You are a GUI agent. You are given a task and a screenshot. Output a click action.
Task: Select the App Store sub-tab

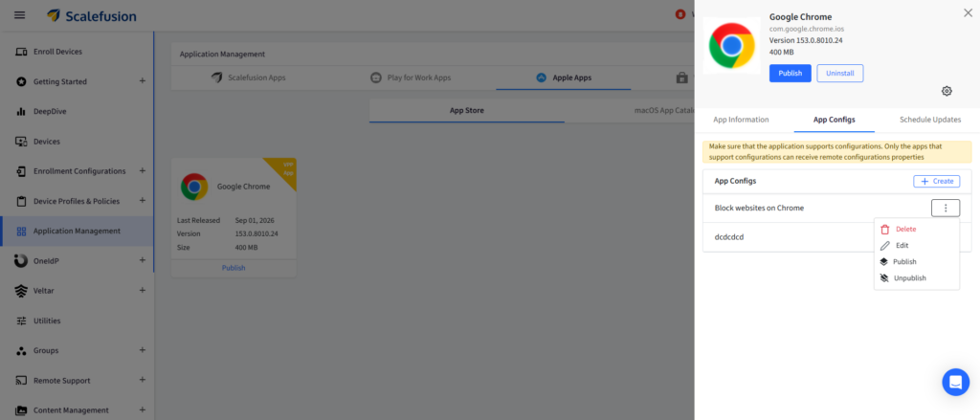click(x=467, y=111)
